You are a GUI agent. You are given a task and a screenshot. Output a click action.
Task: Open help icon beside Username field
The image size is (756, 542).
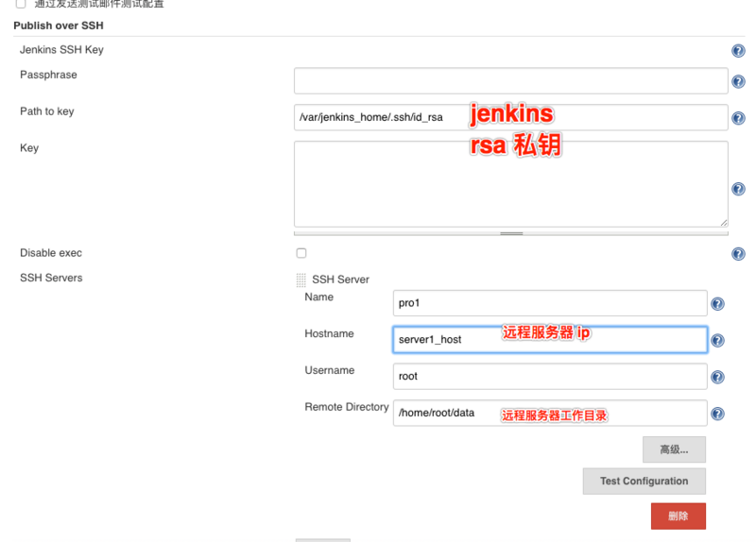(717, 378)
